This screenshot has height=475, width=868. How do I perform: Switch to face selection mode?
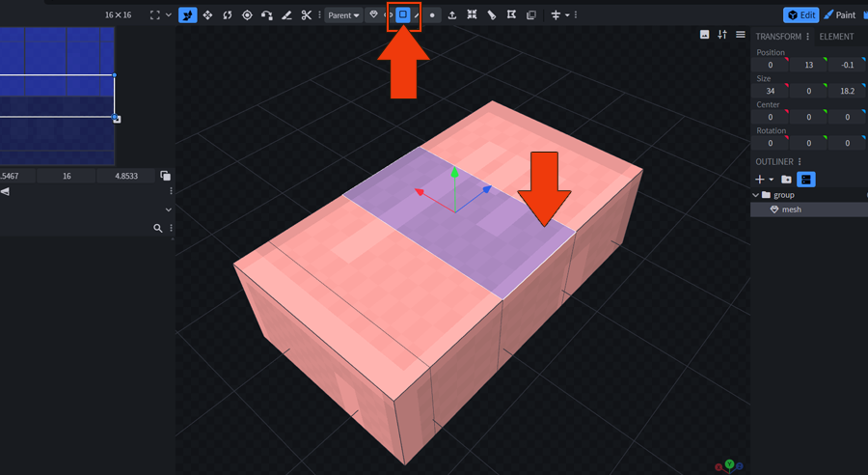403,15
